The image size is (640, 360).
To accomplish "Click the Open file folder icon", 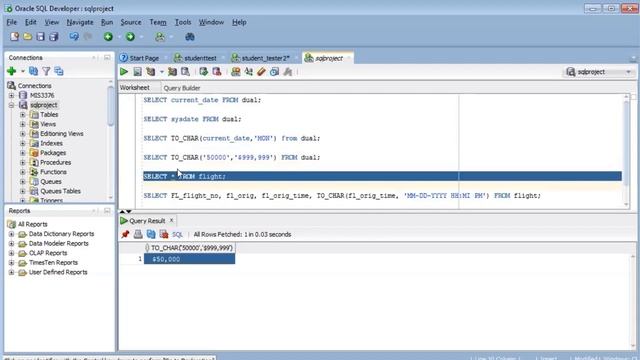I will coord(27,37).
